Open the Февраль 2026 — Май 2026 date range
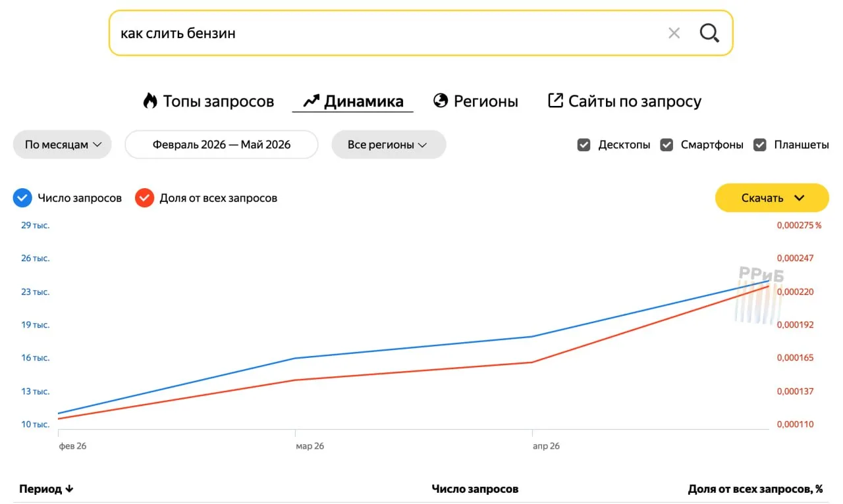 tap(221, 145)
